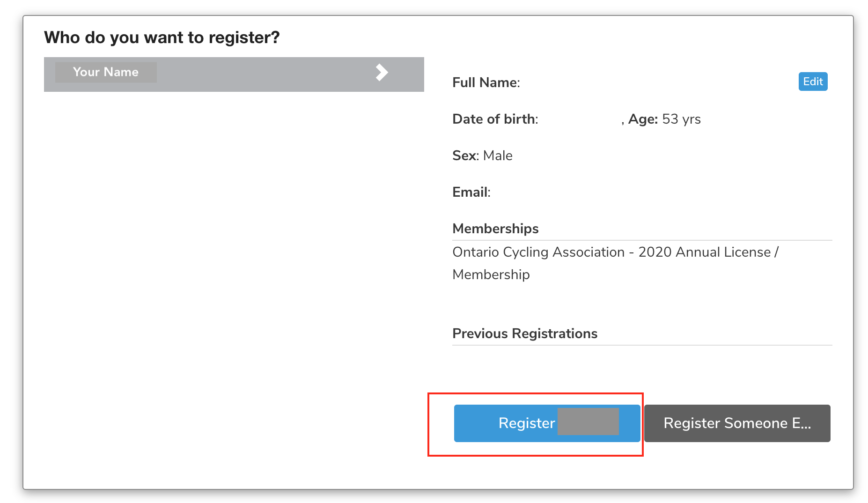This screenshot has width=868, height=503.
Task: Click the Full Name field label
Action: coord(486,82)
